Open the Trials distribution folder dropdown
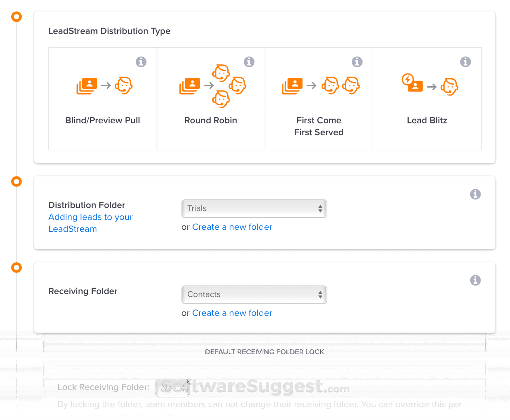Screen dimensions: 510x420 254,209
